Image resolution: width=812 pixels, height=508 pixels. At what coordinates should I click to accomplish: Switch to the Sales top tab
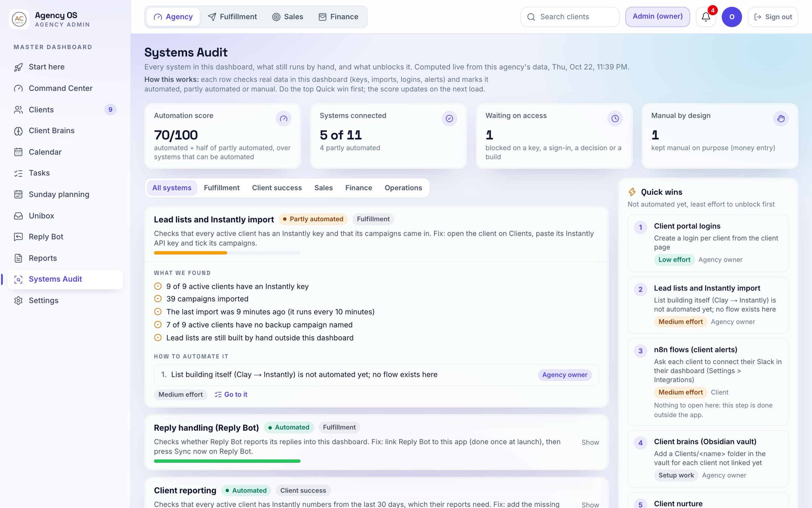pos(288,17)
